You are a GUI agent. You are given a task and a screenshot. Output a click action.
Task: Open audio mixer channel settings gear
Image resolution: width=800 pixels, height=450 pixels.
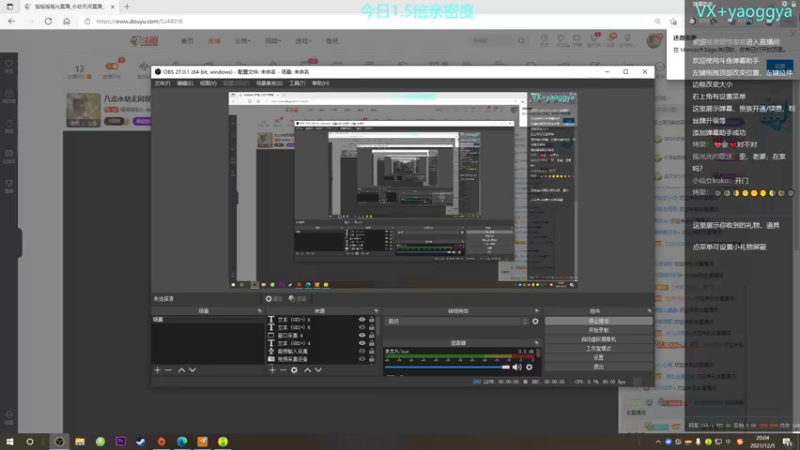pos(529,367)
